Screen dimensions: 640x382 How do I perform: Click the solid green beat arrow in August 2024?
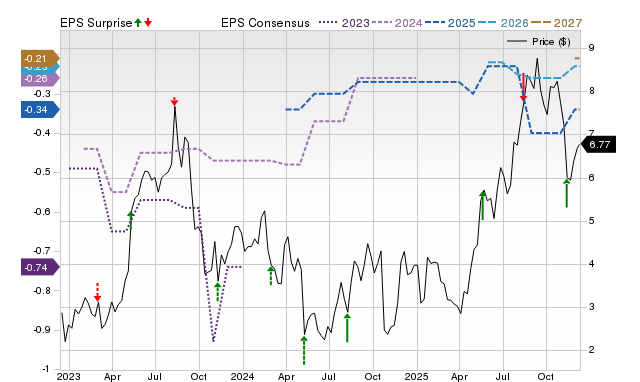pyautogui.click(x=347, y=328)
